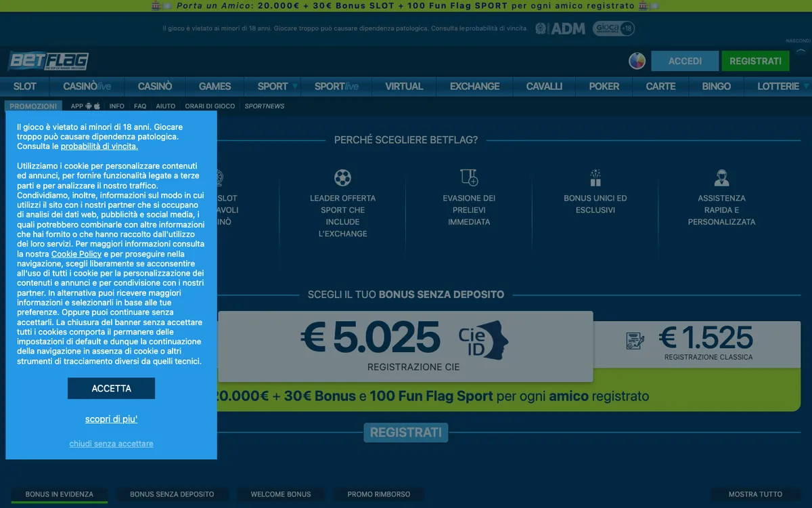The image size is (812, 508).
Task: Open 'probabilità di vincita' link in cookie banner
Action: [x=99, y=146]
